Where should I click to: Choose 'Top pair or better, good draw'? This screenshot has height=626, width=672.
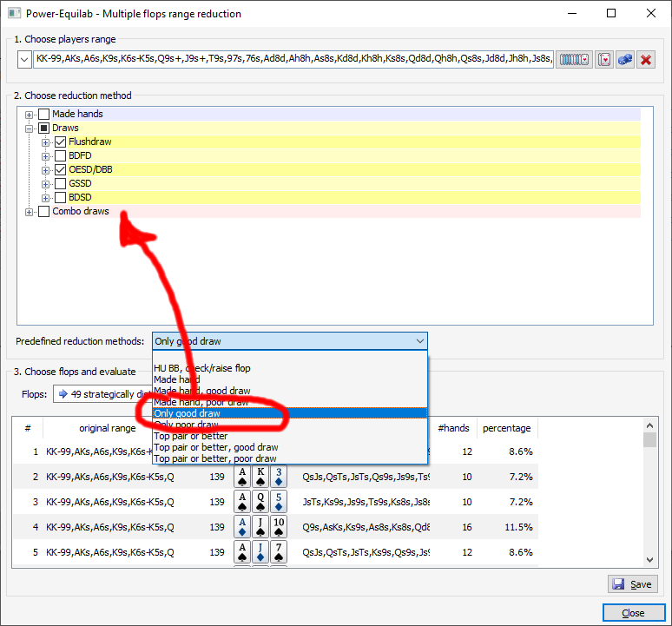290,447
